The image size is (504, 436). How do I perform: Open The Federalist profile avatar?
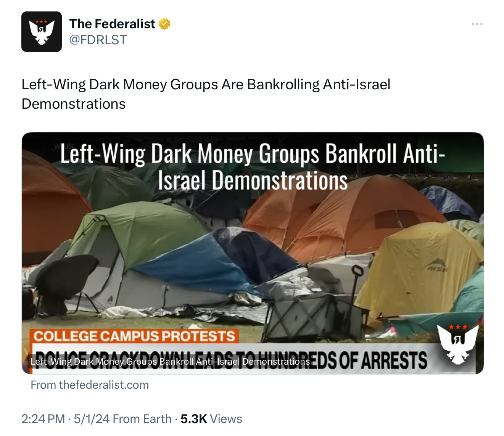[x=42, y=32]
